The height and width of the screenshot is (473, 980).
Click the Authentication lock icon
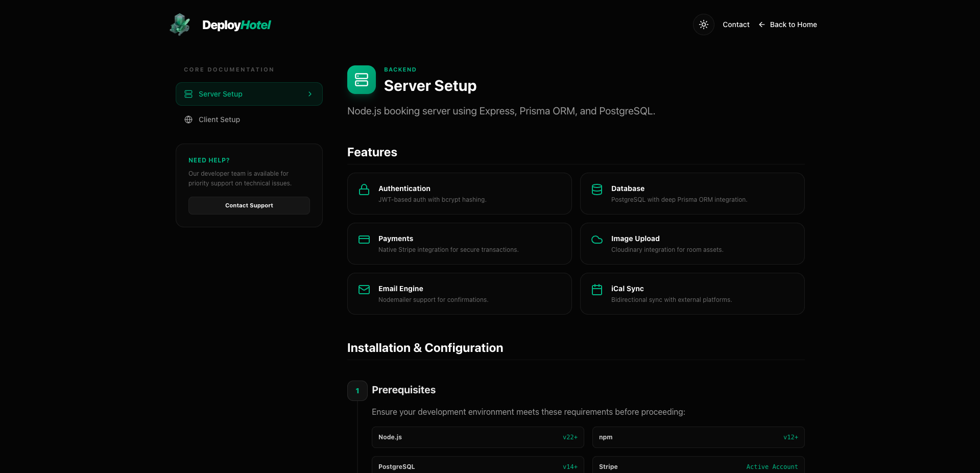(x=364, y=190)
